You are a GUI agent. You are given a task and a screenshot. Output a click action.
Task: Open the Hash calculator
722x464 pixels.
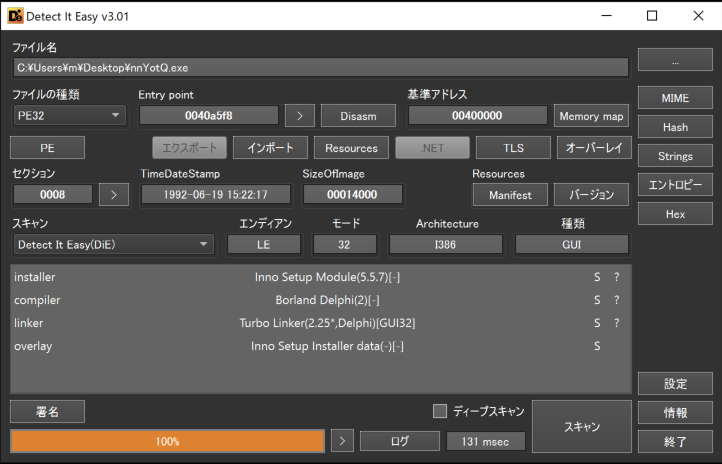pos(675,127)
